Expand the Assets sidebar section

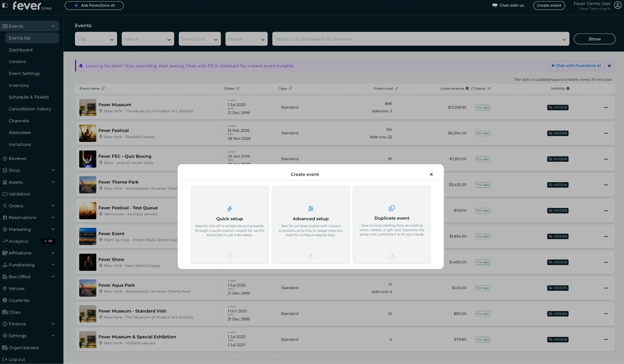tap(53, 182)
